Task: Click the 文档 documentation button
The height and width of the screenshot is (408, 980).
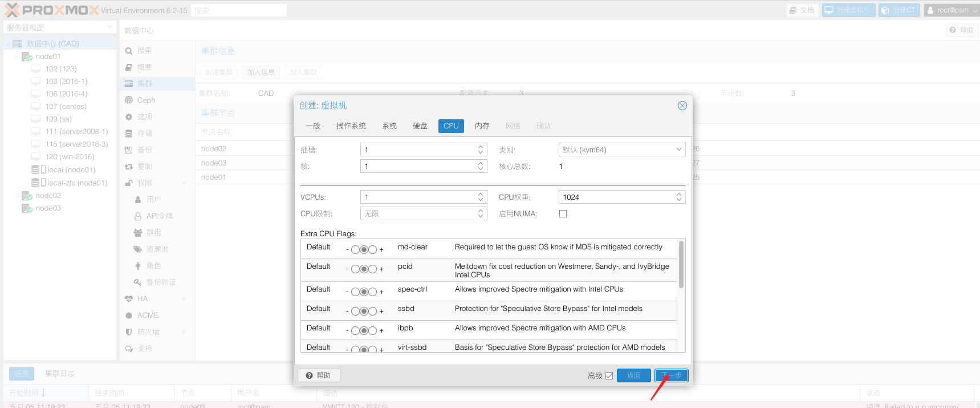Action: (x=802, y=10)
